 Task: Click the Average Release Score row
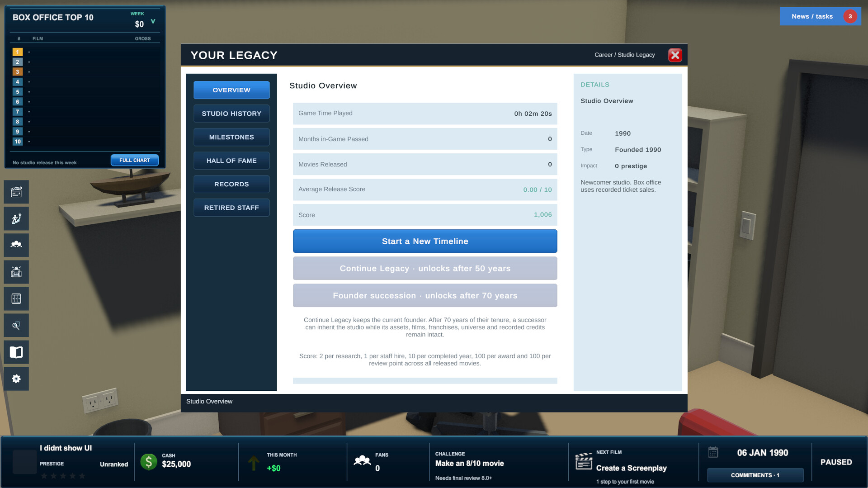click(425, 190)
